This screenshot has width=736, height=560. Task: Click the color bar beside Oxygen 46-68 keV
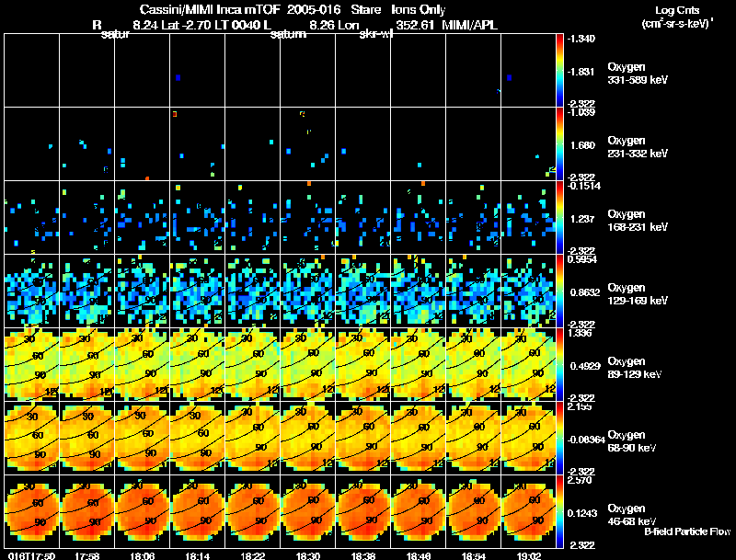[x=560, y=511]
